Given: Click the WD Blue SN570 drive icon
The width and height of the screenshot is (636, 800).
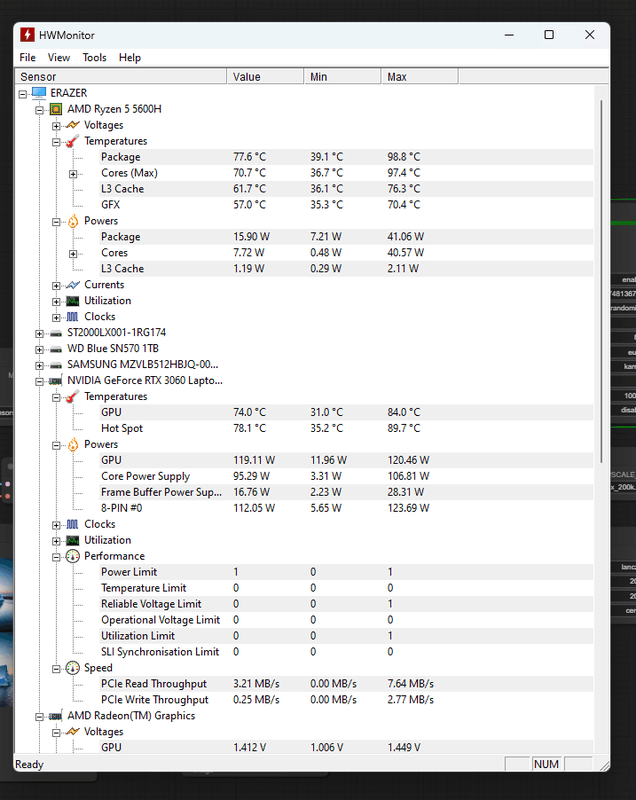Looking at the screenshot, I should pyautogui.click(x=56, y=349).
